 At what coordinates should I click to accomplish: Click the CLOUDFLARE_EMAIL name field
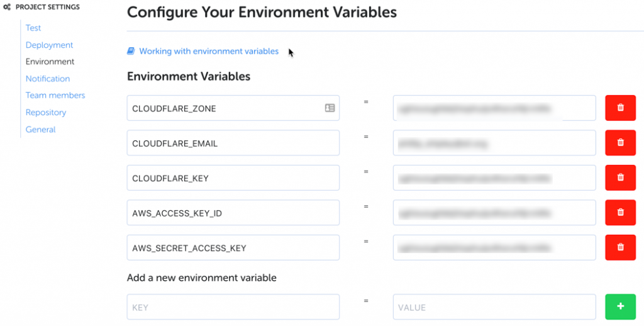pos(233,143)
